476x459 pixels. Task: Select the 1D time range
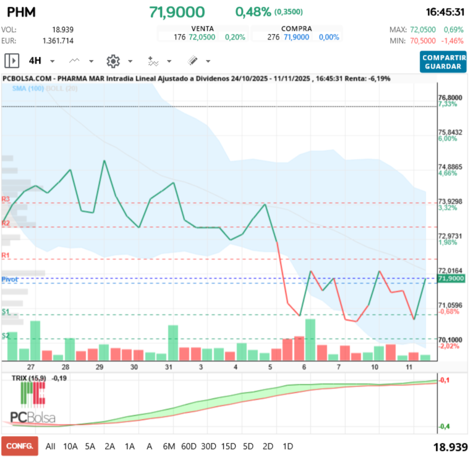pos(288,446)
